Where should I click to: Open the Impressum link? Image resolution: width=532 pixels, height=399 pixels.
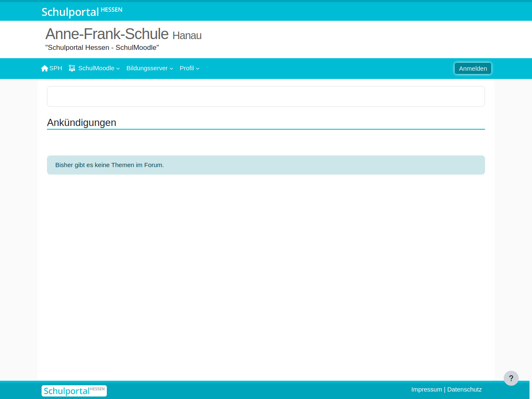point(426,389)
